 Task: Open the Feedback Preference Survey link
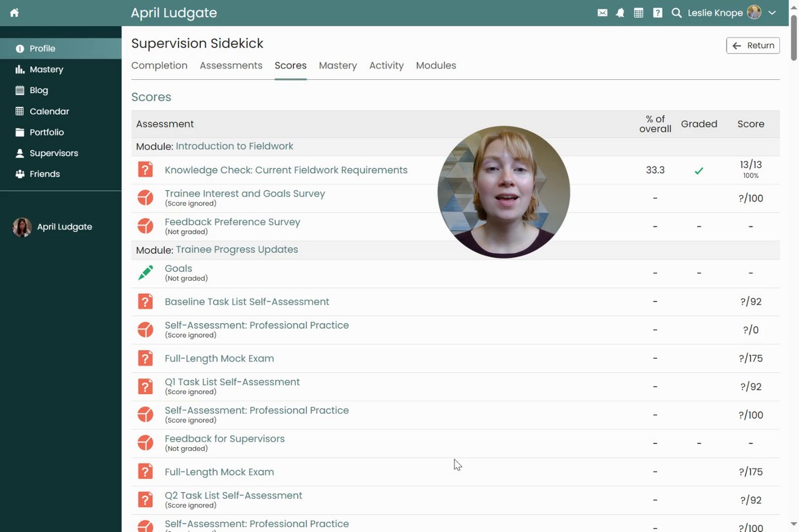tap(232, 222)
